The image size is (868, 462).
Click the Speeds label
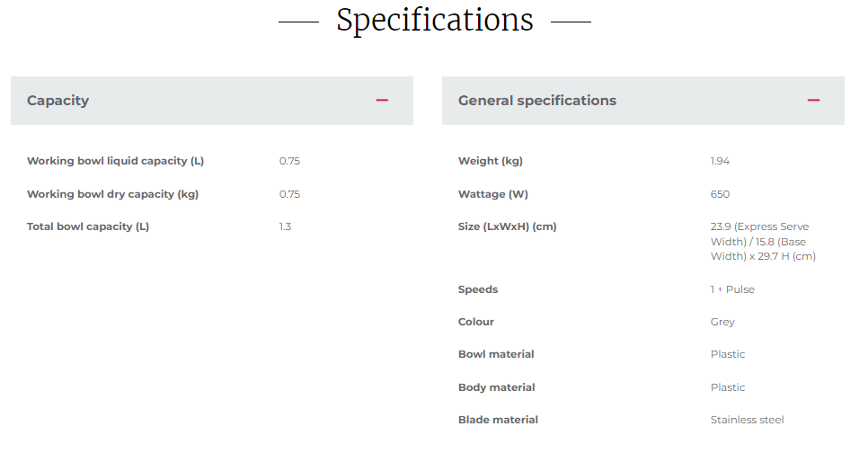pos(478,289)
